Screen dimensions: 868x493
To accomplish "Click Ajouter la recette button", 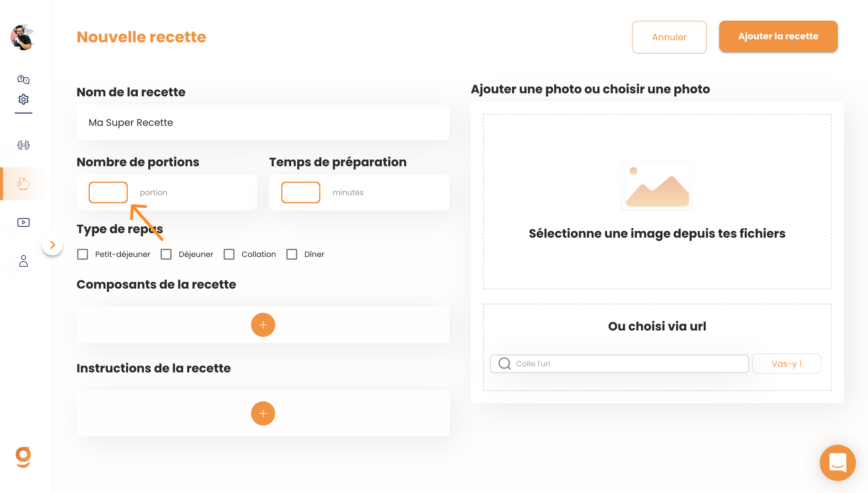I will [x=778, y=36].
